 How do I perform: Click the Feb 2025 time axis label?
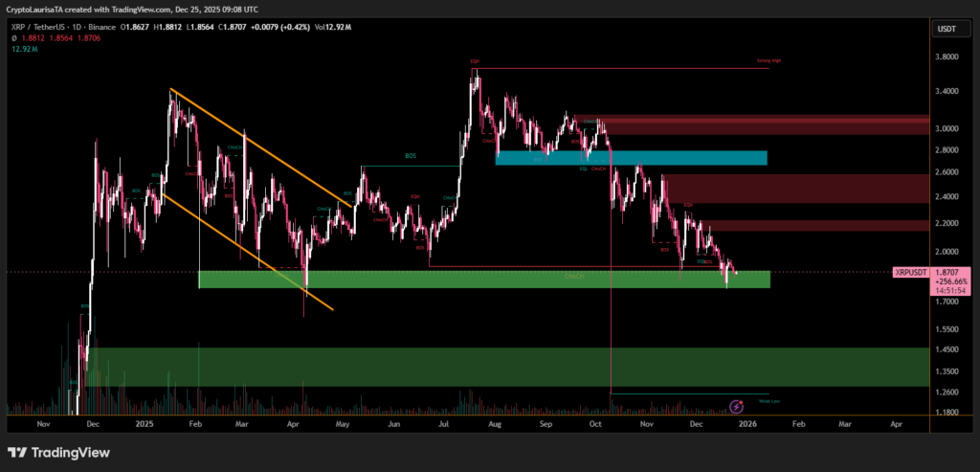tap(194, 422)
